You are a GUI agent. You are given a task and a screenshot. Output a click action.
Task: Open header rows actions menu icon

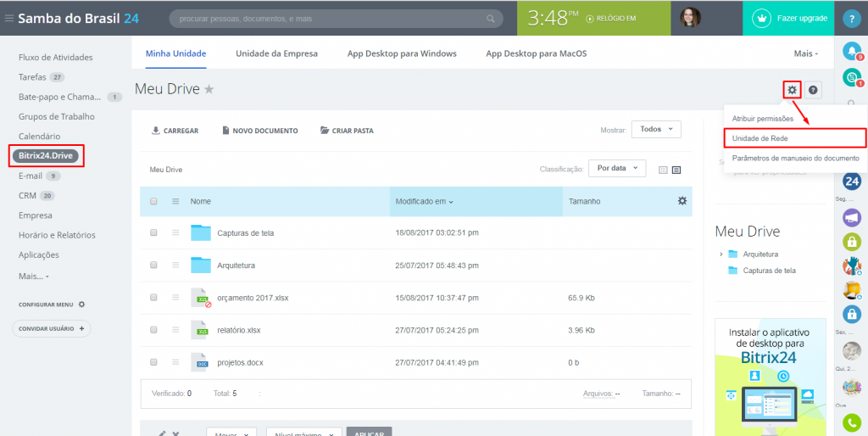click(175, 201)
